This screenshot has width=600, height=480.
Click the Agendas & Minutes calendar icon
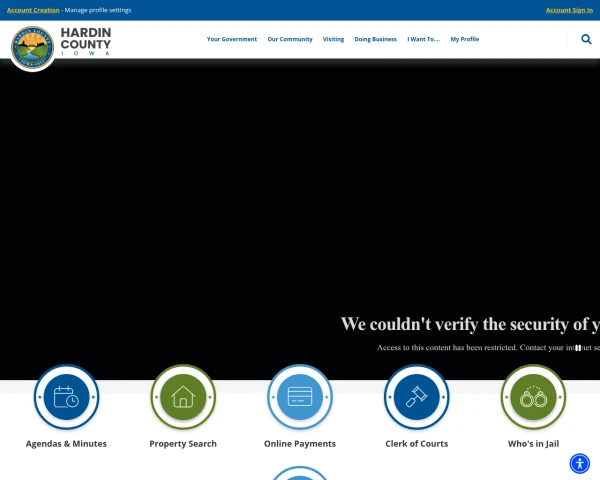coord(67,397)
